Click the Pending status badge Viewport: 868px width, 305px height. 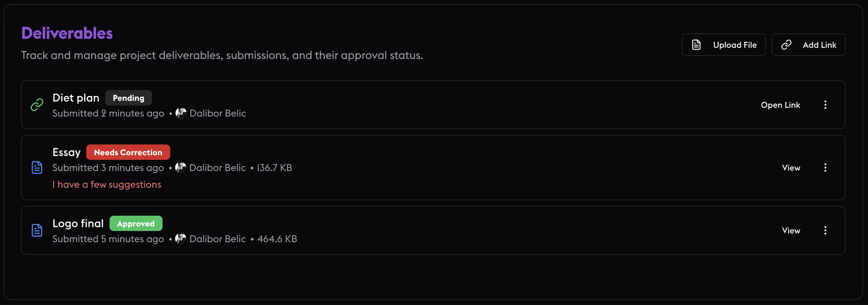(x=128, y=98)
